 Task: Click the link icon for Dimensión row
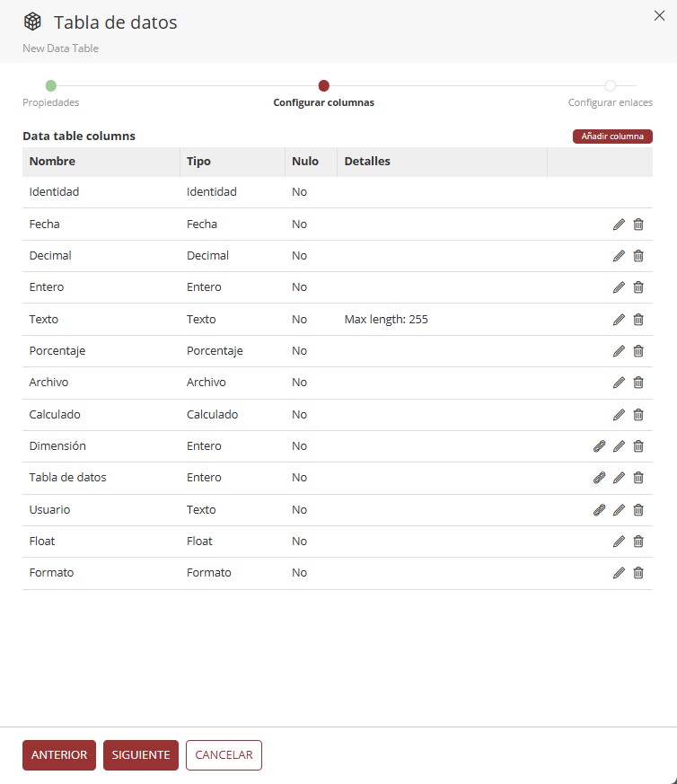click(x=599, y=446)
